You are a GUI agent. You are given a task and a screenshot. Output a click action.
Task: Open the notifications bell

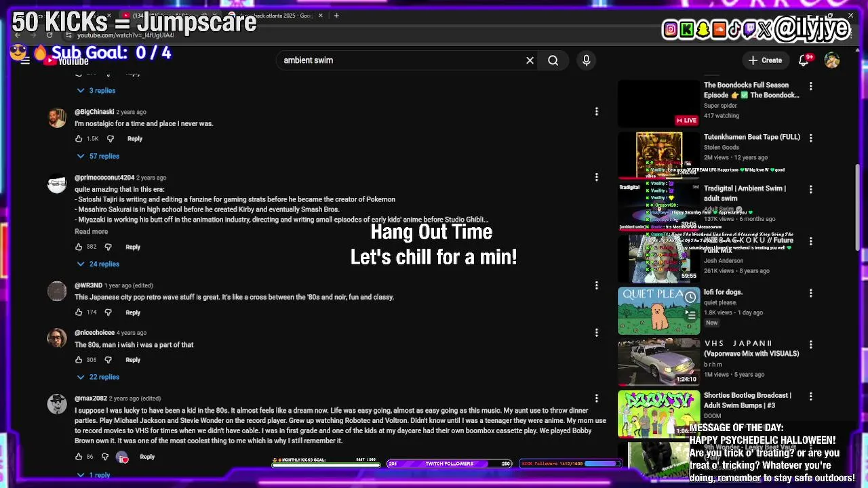[x=804, y=60]
